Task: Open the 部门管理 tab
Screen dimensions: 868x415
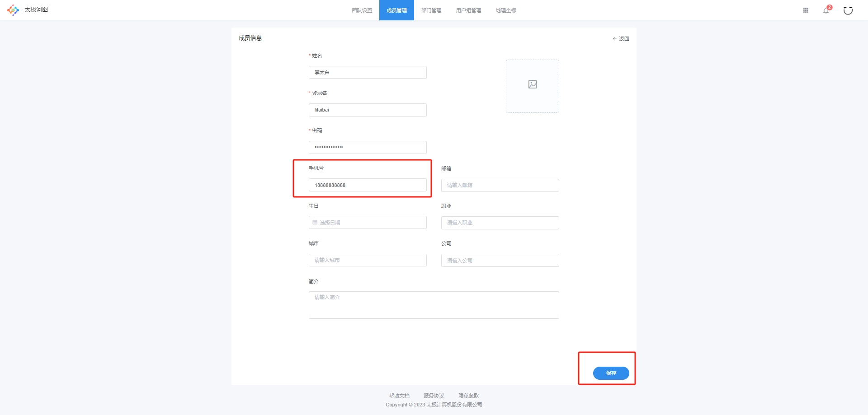Action: tap(431, 10)
